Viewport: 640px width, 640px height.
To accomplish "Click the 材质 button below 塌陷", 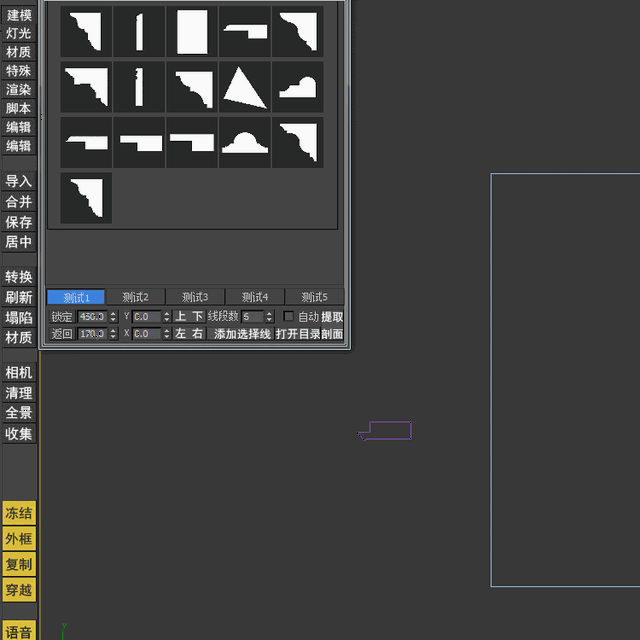I will [19, 338].
